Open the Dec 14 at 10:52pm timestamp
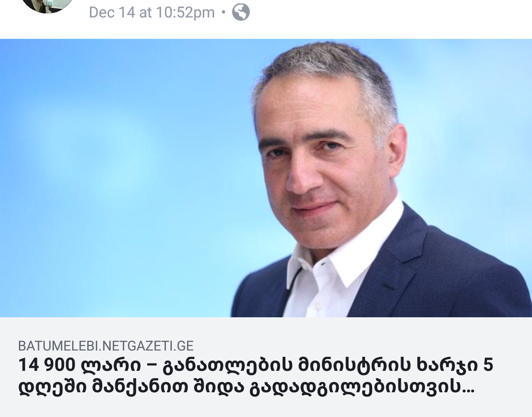The image size is (532, 417). (x=152, y=12)
